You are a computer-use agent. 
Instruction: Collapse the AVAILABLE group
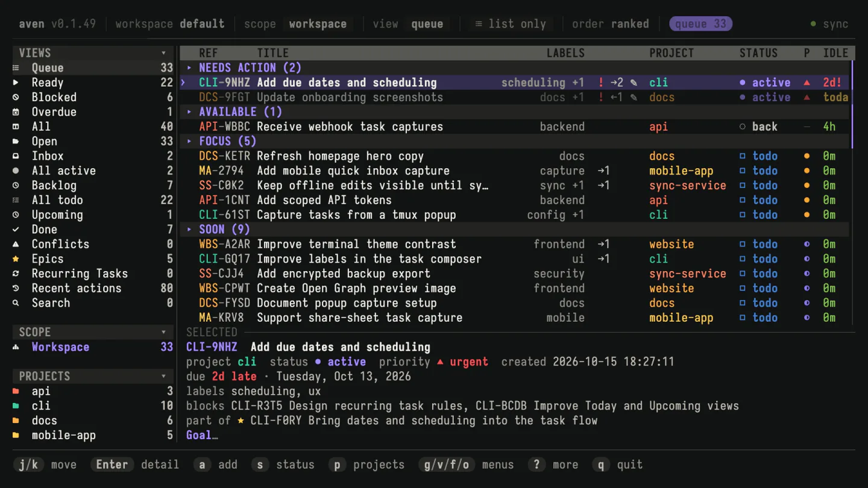[x=189, y=112]
